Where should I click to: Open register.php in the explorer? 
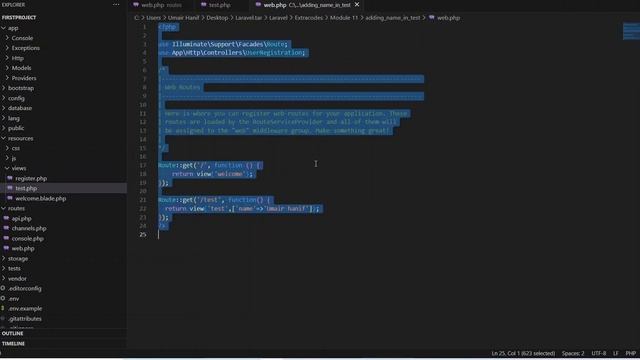pos(31,178)
